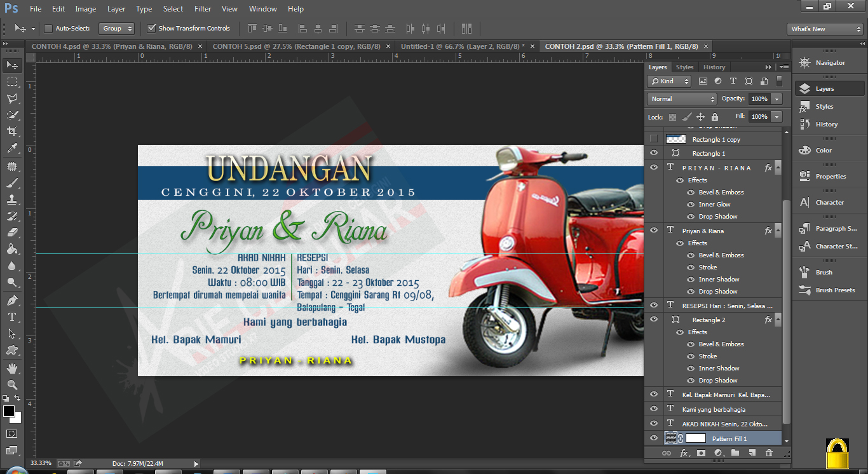Open the Navigator panel

pyautogui.click(x=829, y=63)
